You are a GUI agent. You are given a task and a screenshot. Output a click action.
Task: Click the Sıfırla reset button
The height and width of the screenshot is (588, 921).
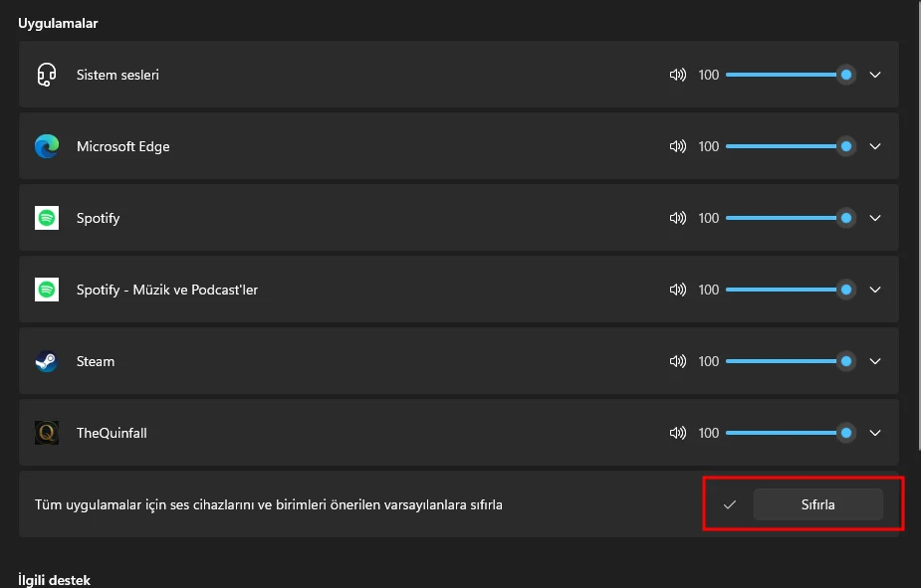[817, 504]
